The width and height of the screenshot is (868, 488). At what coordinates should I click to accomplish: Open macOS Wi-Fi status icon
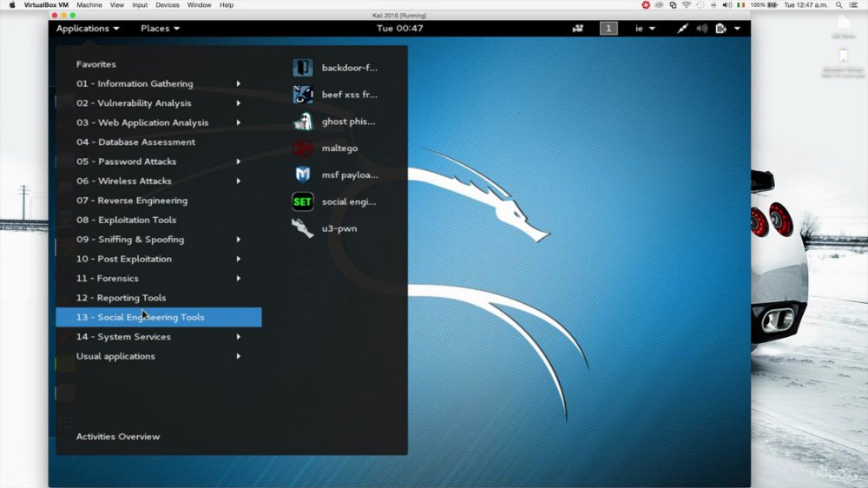click(x=687, y=5)
